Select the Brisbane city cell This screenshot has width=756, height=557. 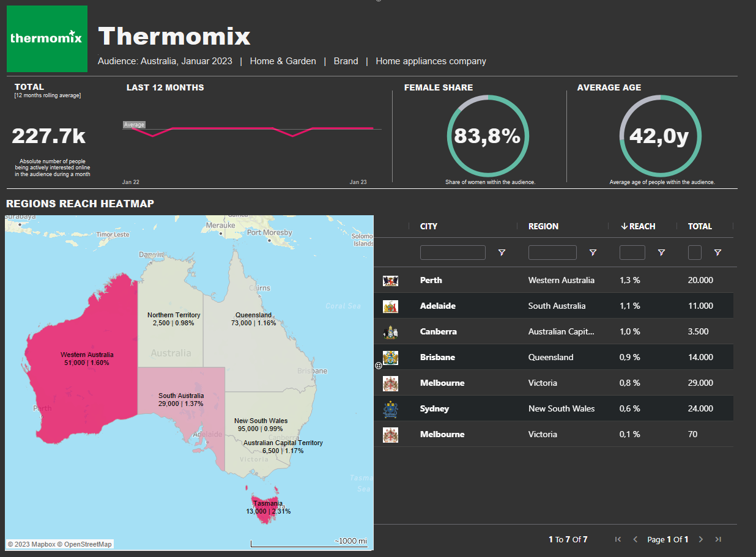click(x=437, y=358)
